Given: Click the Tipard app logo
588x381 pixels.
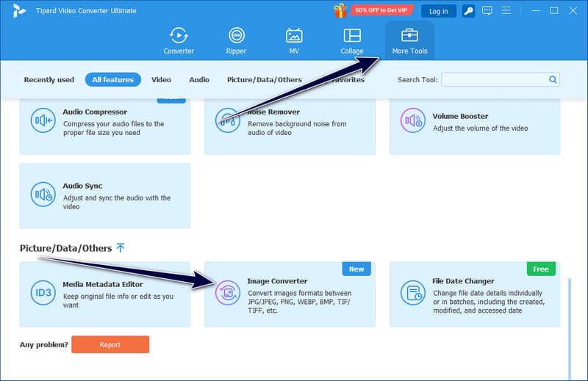Looking at the screenshot, I should (19, 10).
